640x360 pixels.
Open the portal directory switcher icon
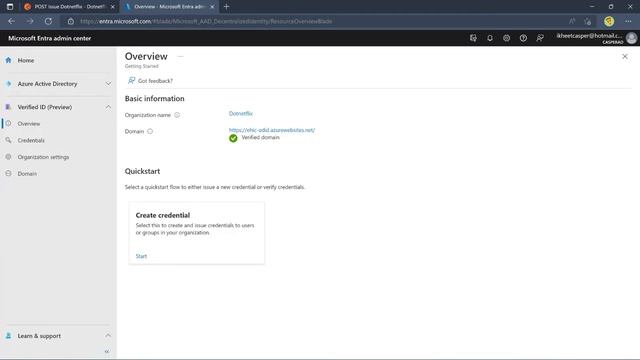(x=473, y=38)
